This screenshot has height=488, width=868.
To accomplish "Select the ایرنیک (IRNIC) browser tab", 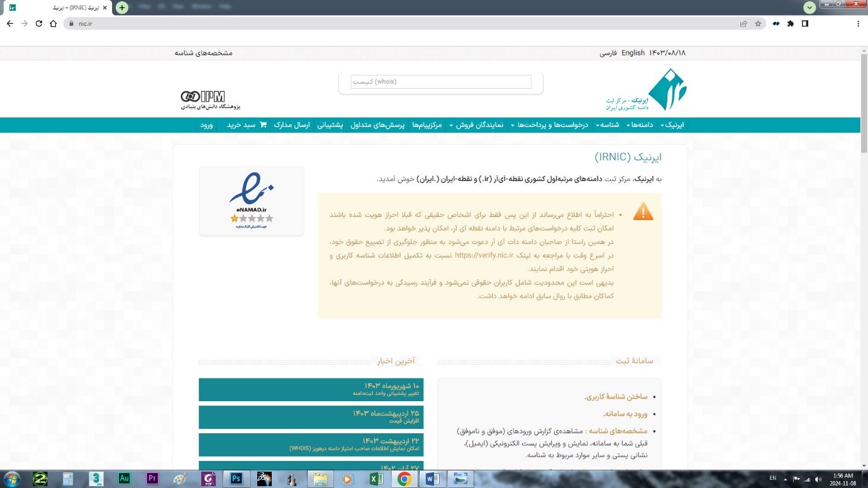I will click(57, 8).
